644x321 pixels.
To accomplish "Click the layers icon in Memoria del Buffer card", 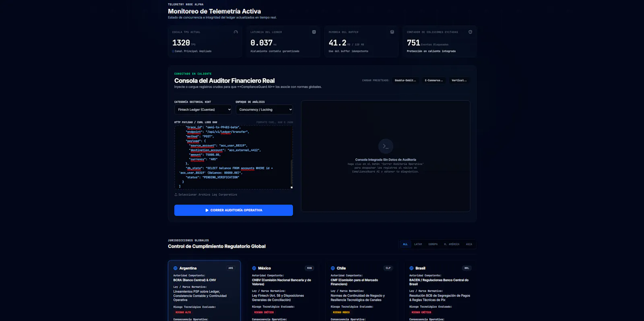I will [x=392, y=32].
